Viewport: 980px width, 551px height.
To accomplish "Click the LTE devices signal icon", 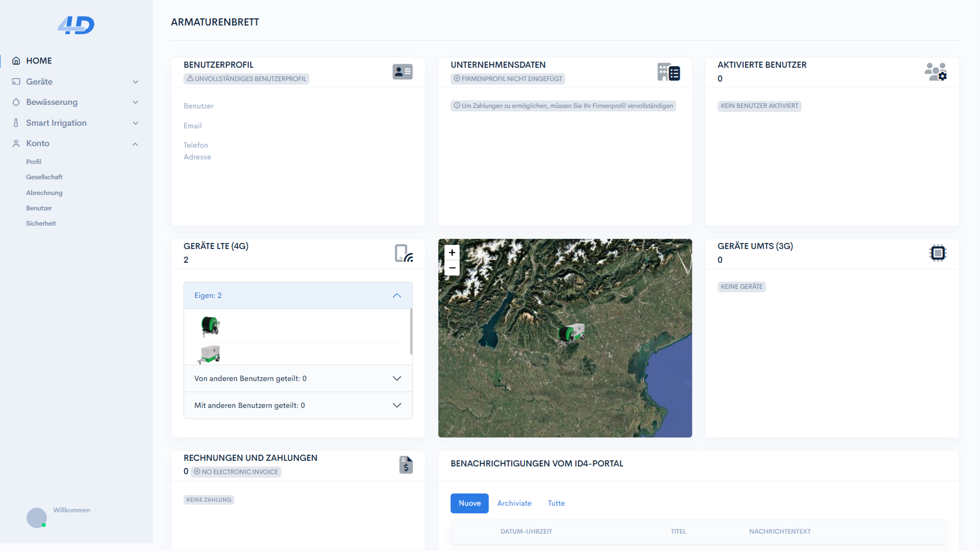I will [x=403, y=253].
